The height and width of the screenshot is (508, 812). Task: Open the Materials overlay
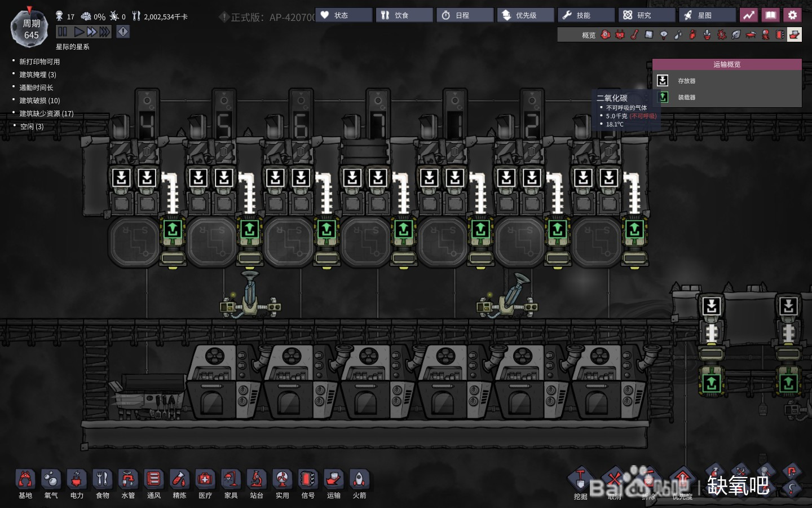click(649, 35)
